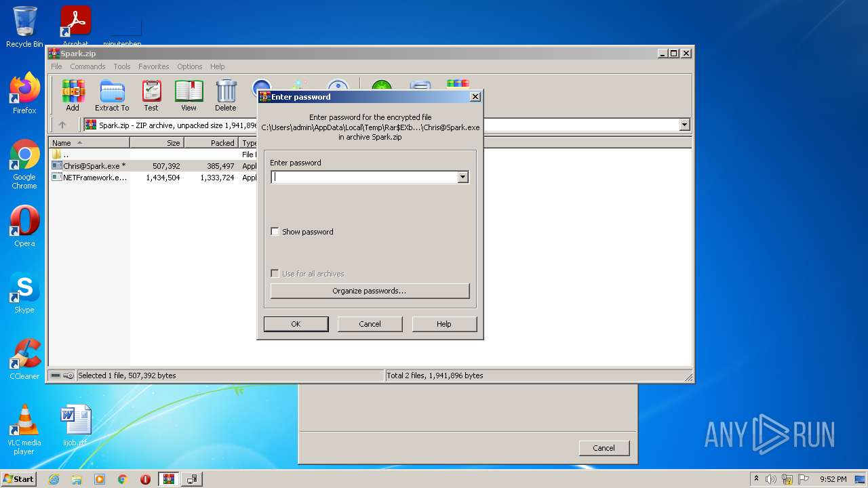Image resolution: width=868 pixels, height=488 pixels.
Task: Click the Add toolbar icon in WinRAR
Action: [x=73, y=95]
